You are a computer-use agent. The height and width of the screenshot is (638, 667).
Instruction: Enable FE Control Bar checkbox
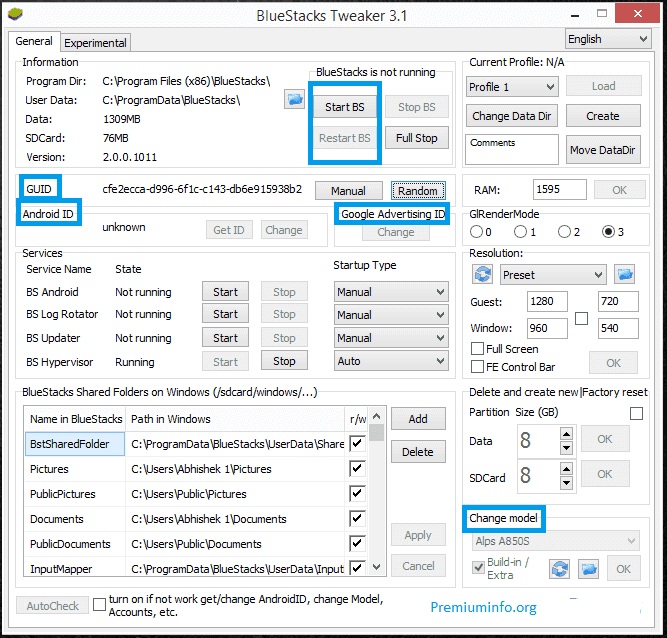[477, 367]
